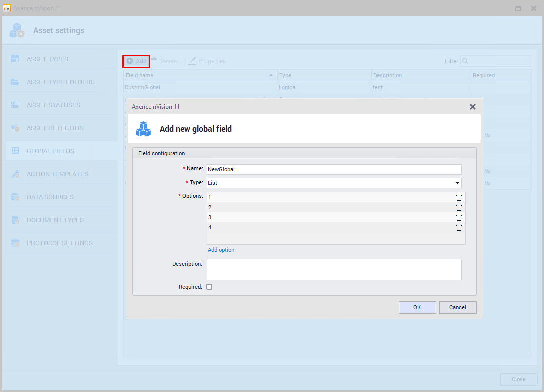The image size is (544, 392).
Task: Delete option 1 with its trash icon
Action: [459, 197]
